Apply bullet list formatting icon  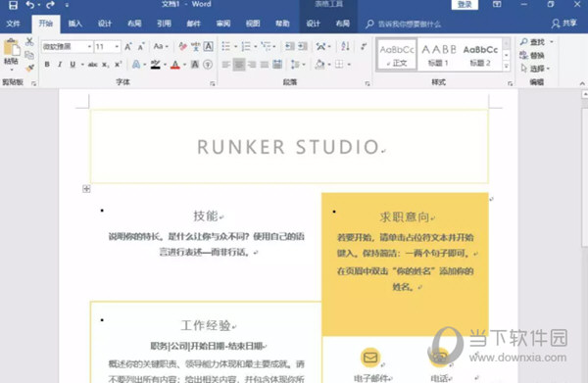point(226,46)
